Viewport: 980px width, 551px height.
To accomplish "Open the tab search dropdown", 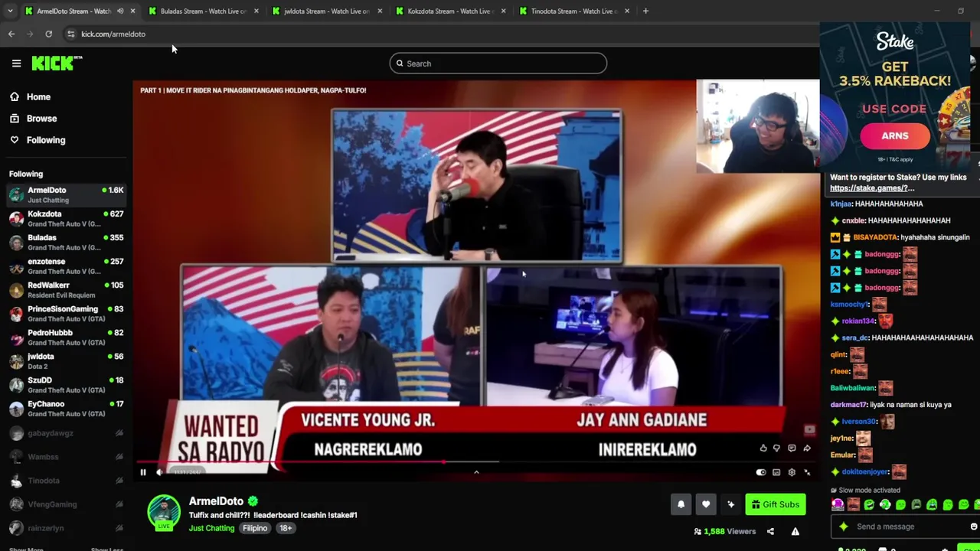I will pos(10,11).
